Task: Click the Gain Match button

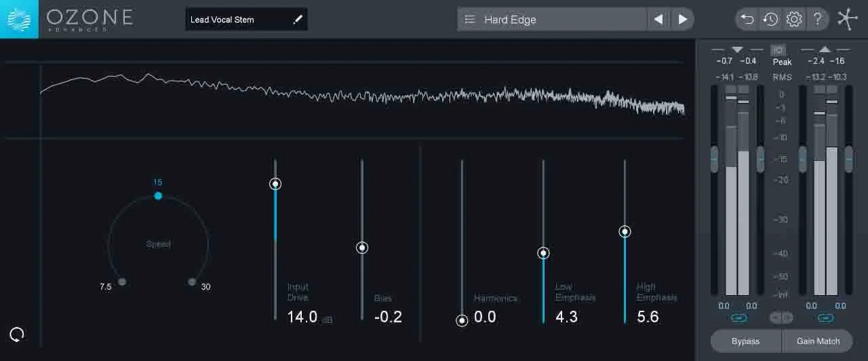Action: (818, 341)
